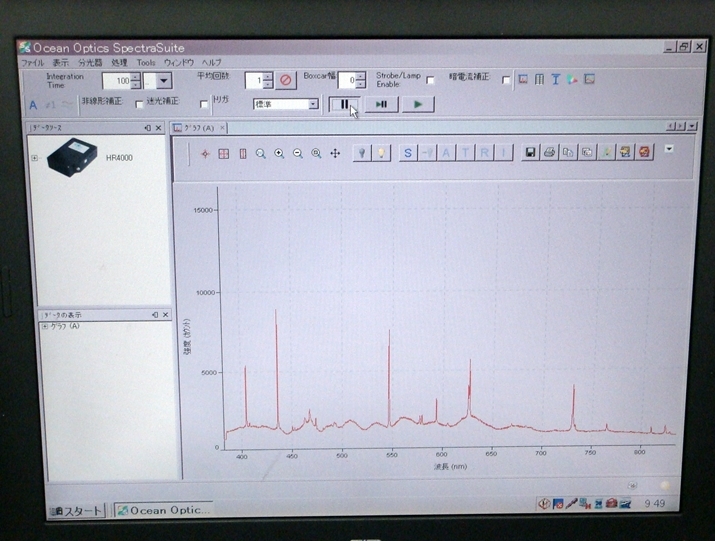This screenshot has width=715, height=541.
Task: Open the 分光器 menu
Action: pos(90,62)
